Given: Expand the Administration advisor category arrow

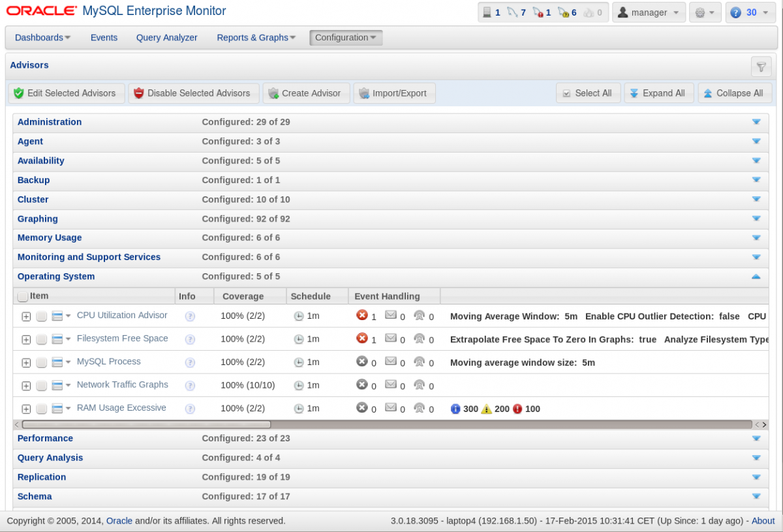Looking at the screenshot, I should (756, 122).
